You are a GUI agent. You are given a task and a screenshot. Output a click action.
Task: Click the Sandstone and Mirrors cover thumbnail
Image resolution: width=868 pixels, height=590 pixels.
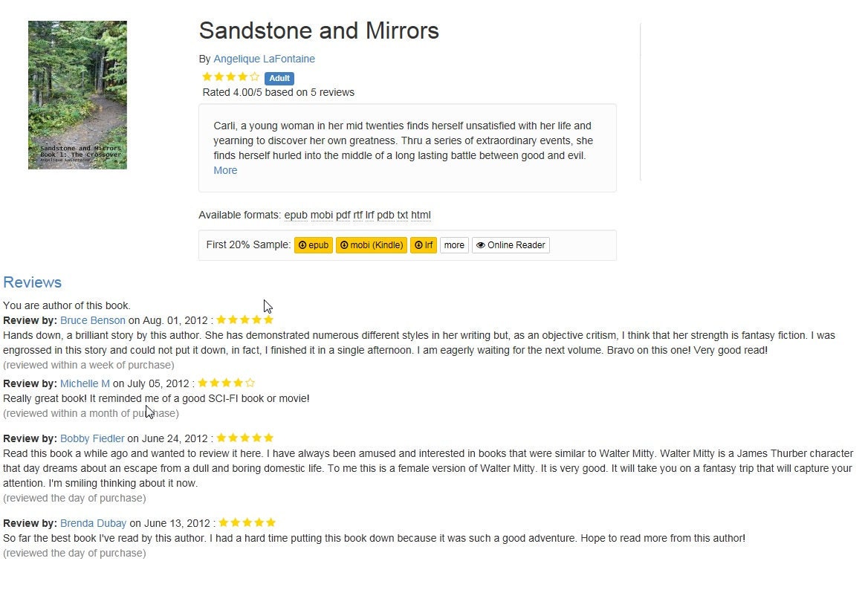coord(77,95)
